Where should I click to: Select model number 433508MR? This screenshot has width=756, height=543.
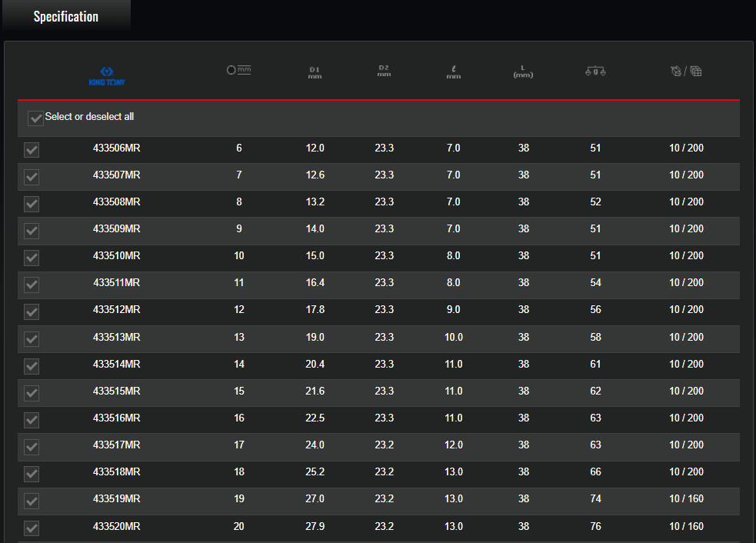[x=117, y=202]
